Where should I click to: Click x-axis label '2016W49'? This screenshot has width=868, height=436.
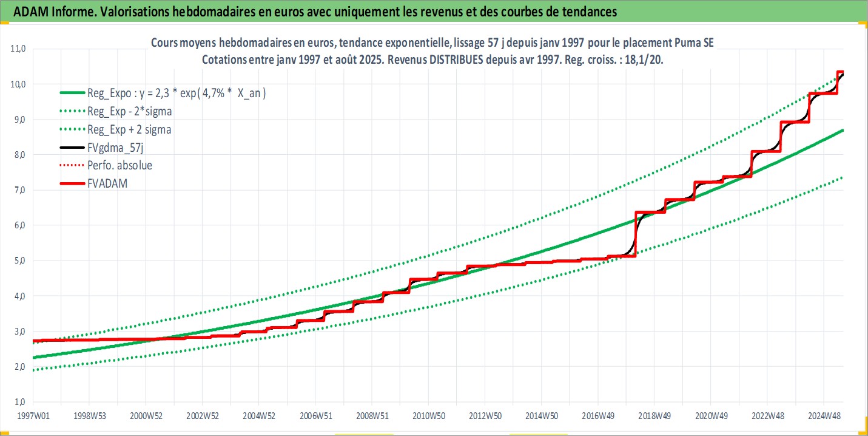598,416
